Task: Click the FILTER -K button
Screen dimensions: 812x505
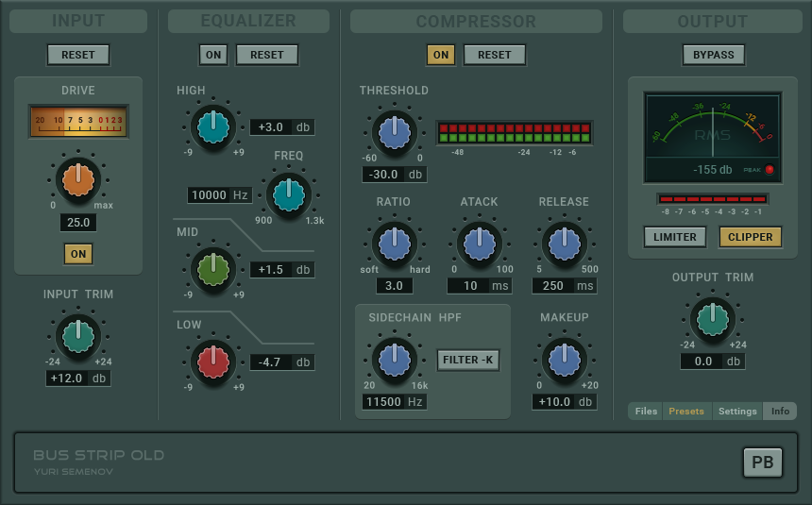Action: point(468,360)
